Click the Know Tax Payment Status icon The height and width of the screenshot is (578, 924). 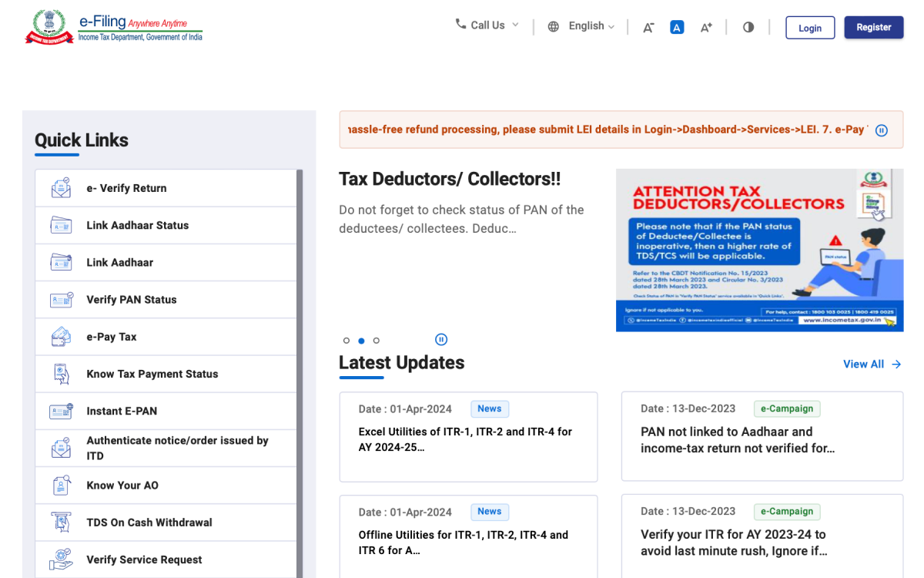click(61, 374)
